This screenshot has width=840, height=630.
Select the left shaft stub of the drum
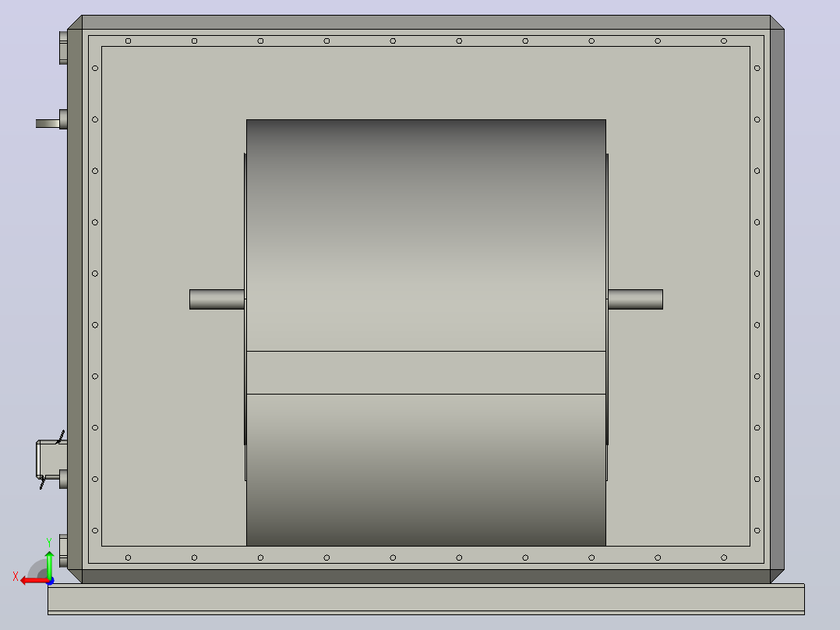(217, 299)
